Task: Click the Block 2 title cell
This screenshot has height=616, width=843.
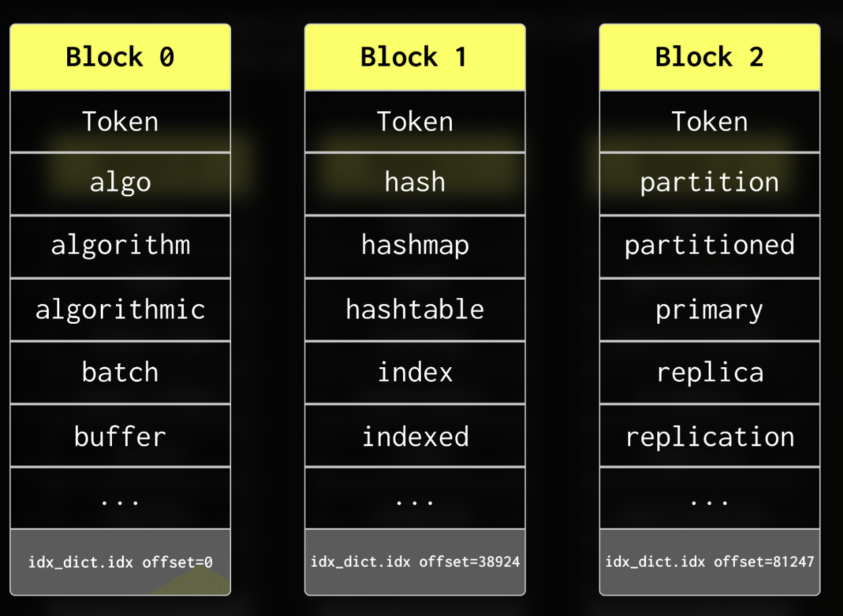Action: [x=709, y=57]
